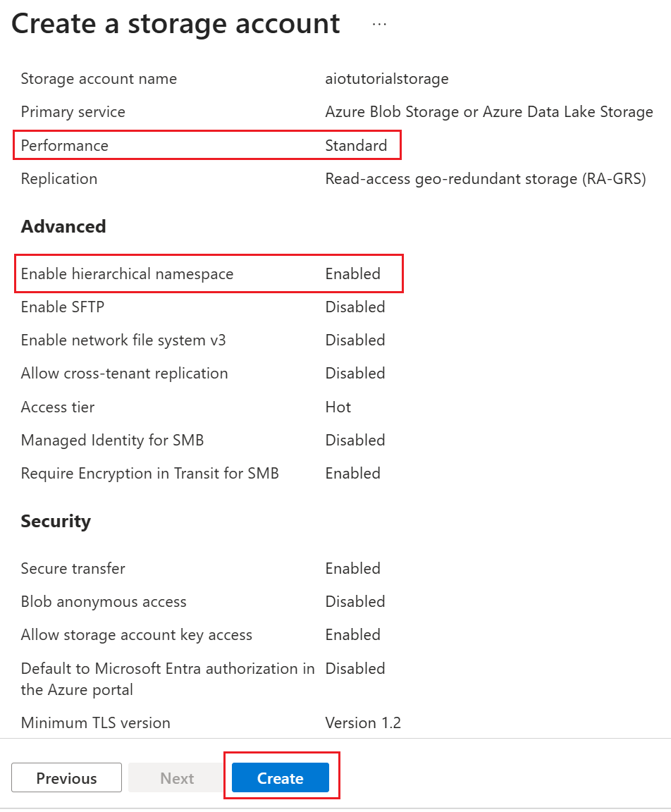
Task: Select 'Read-access geo-redundant storage (RA-GRS)' value
Action: pyautogui.click(x=486, y=178)
